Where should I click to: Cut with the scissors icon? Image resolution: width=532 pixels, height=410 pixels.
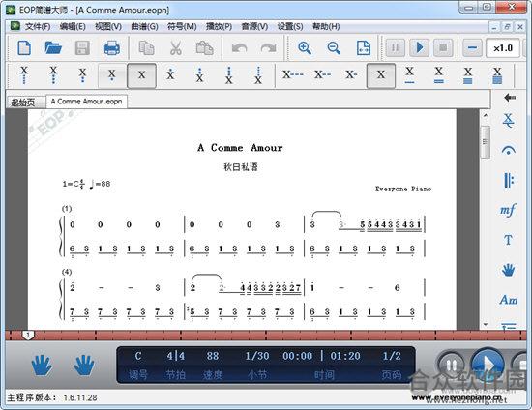(175, 47)
